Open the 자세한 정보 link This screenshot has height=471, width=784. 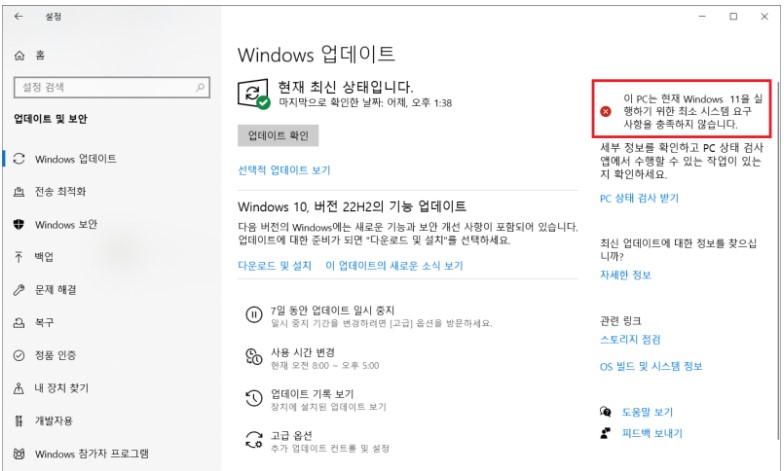(x=625, y=274)
